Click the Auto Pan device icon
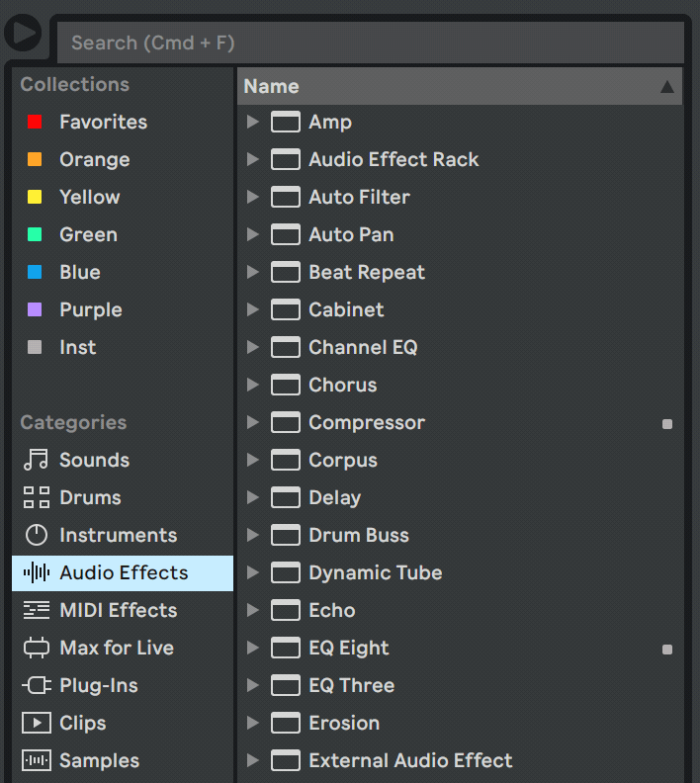The width and height of the screenshot is (700, 783). (286, 234)
